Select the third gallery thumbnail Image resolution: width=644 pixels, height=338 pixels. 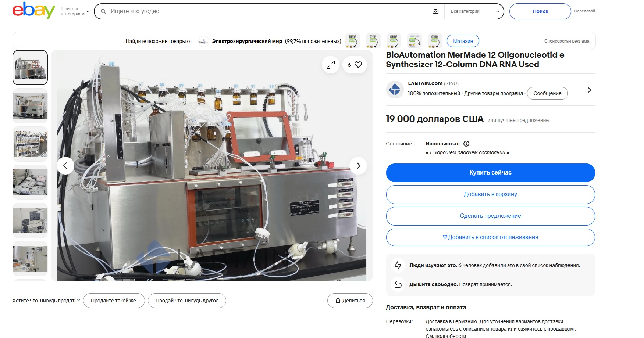30,144
